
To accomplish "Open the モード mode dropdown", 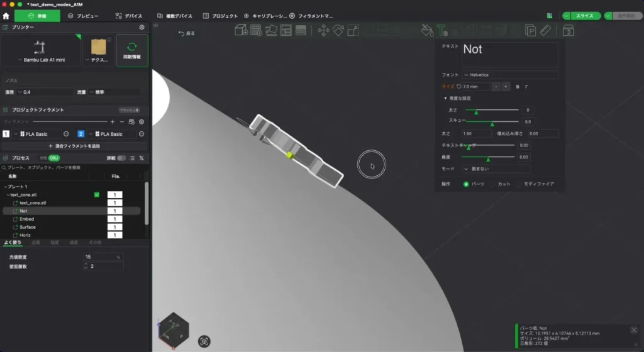I will (497, 169).
